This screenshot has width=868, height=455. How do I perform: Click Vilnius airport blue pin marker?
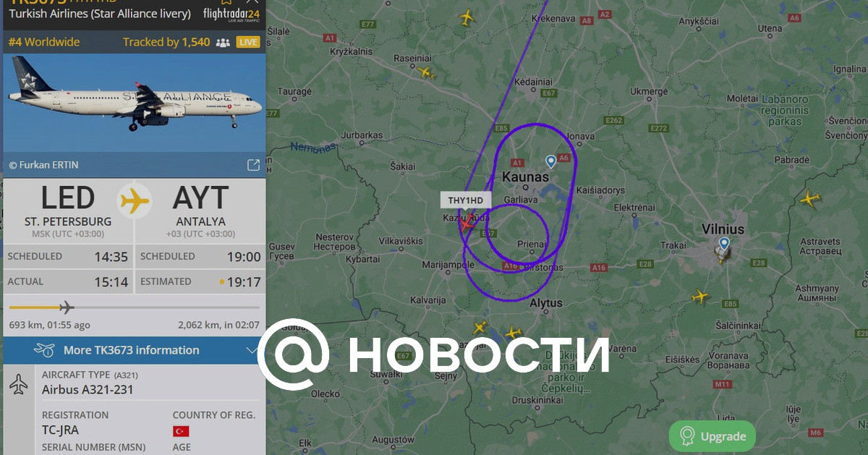724,244
